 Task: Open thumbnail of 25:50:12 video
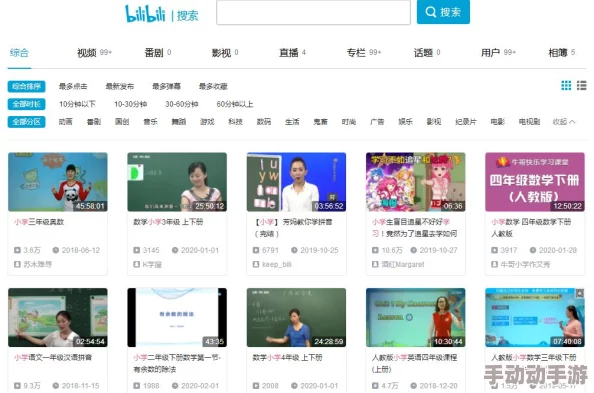[177, 182]
